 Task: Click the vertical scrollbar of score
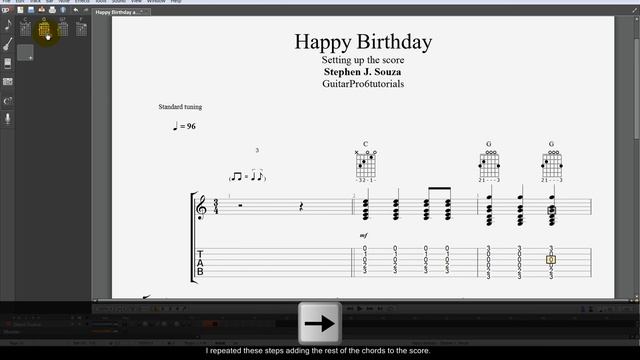636,89
